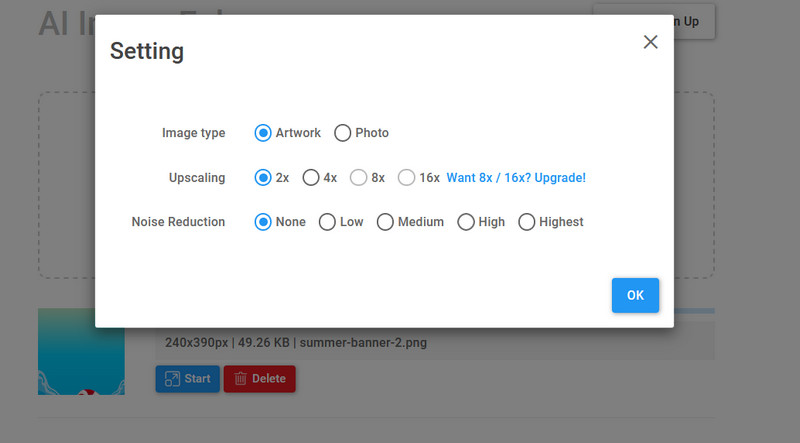
Task: Select the 8x upscaling radio button
Action: pyautogui.click(x=359, y=178)
